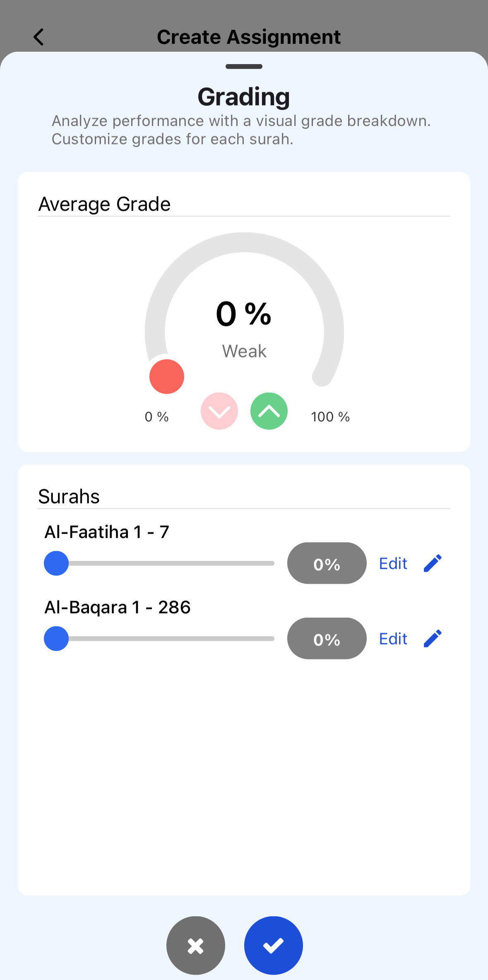The width and height of the screenshot is (488, 980).
Task: Go back using the header arrow
Action: click(38, 37)
